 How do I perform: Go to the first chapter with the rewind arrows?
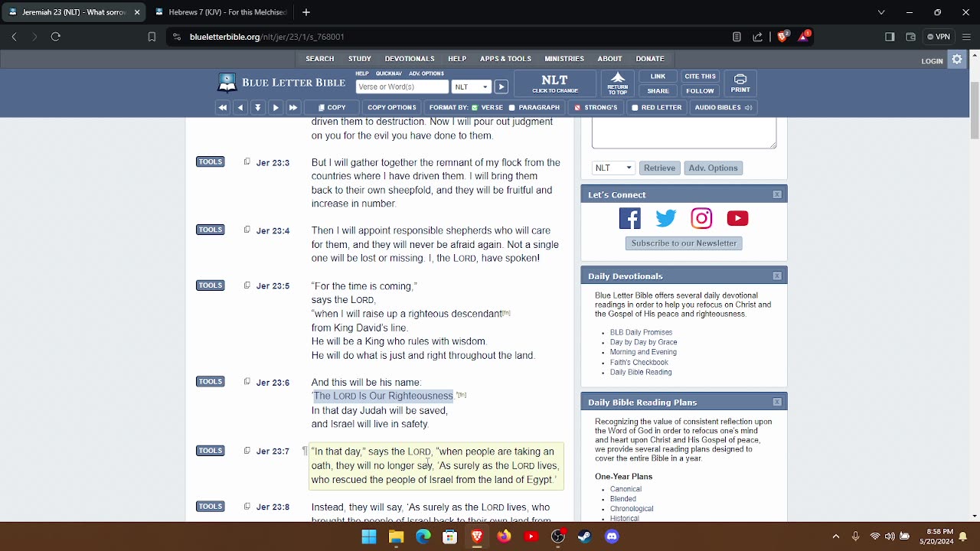coord(223,108)
